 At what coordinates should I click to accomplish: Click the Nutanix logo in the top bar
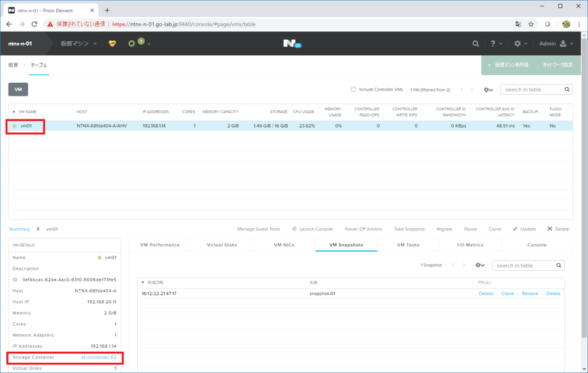pos(292,43)
